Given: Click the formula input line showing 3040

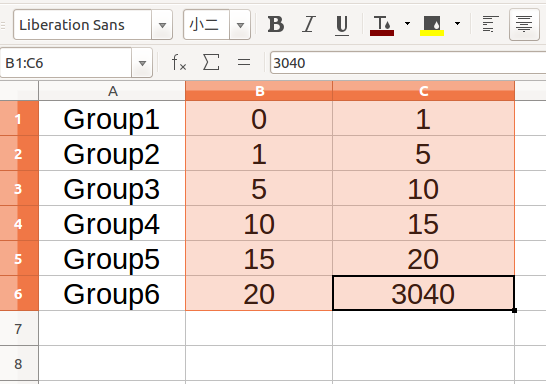Looking at the screenshot, I should pos(408,63).
